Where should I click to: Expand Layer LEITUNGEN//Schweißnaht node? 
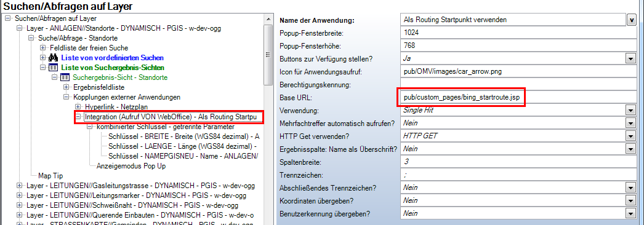click(19, 205)
